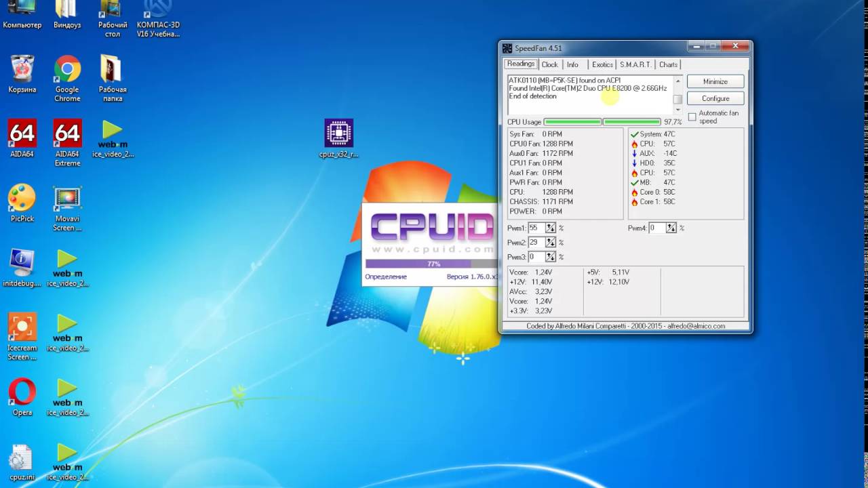Click the log box scroll-up arrow
868x488 pixels.
[677, 81]
